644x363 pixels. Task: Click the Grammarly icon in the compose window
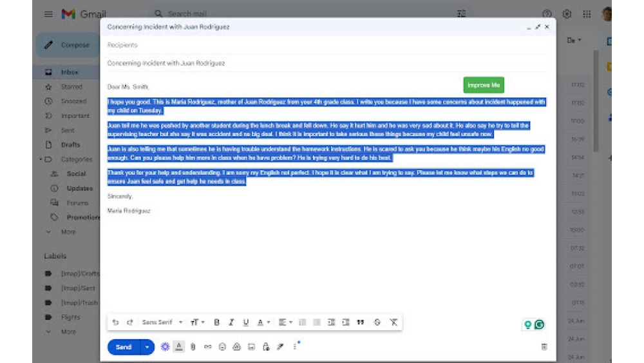click(x=539, y=324)
